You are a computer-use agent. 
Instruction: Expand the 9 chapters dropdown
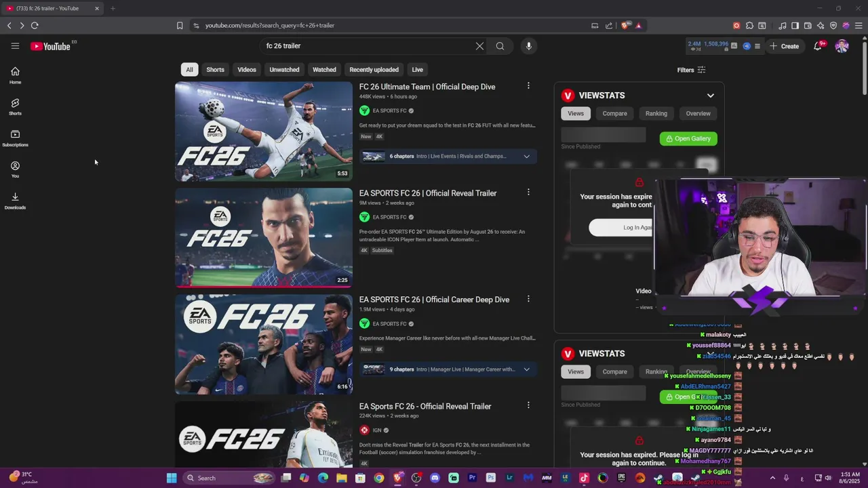pyautogui.click(x=526, y=369)
